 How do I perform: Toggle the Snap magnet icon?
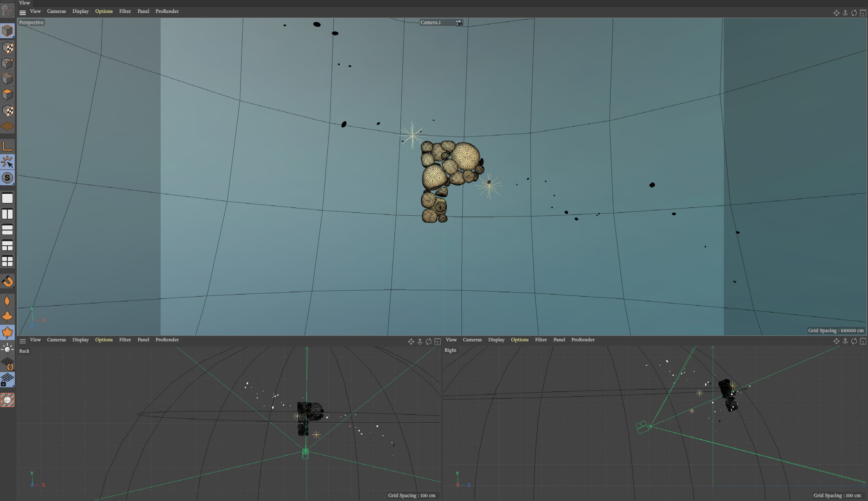7,282
